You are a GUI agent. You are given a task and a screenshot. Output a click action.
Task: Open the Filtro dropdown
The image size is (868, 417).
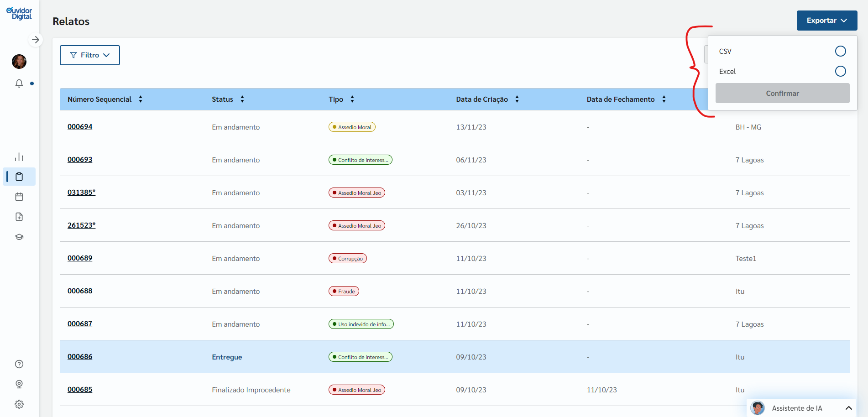tap(90, 55)
